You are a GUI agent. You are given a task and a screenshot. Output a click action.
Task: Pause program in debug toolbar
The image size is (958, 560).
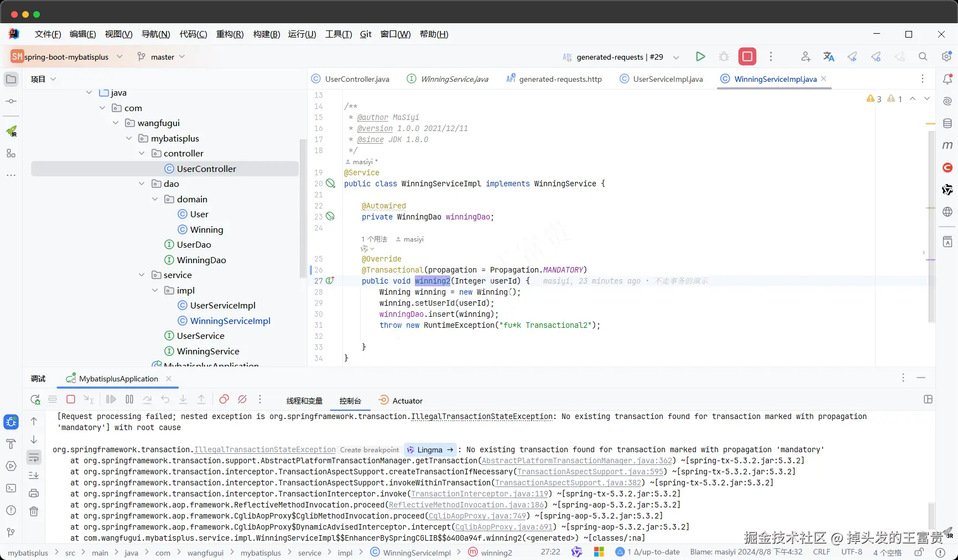129,399
